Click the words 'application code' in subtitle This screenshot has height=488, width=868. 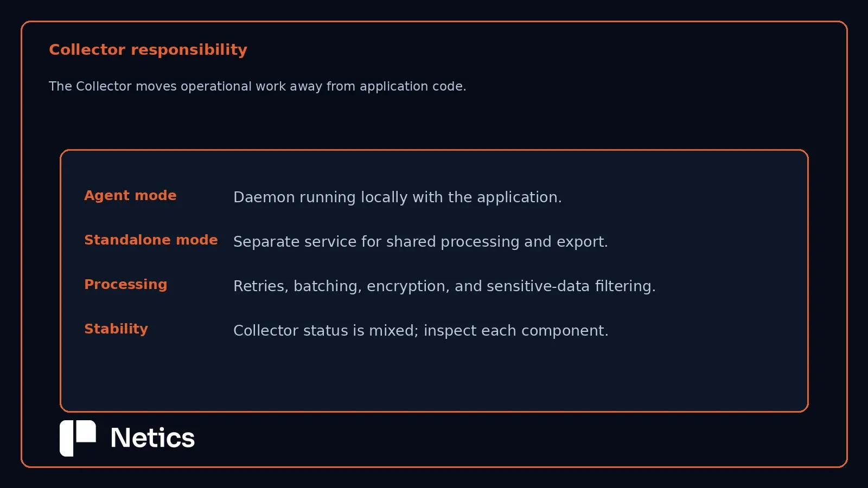413,87
